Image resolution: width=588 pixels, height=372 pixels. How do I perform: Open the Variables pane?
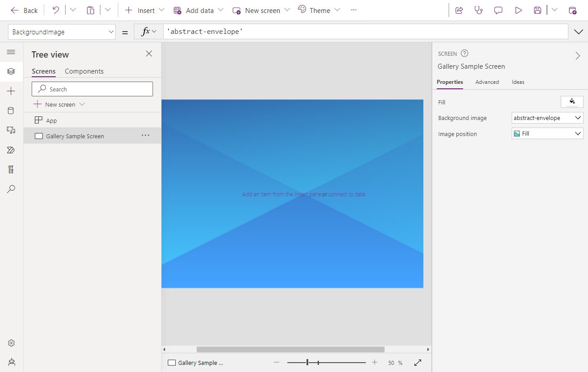[11, 169]
